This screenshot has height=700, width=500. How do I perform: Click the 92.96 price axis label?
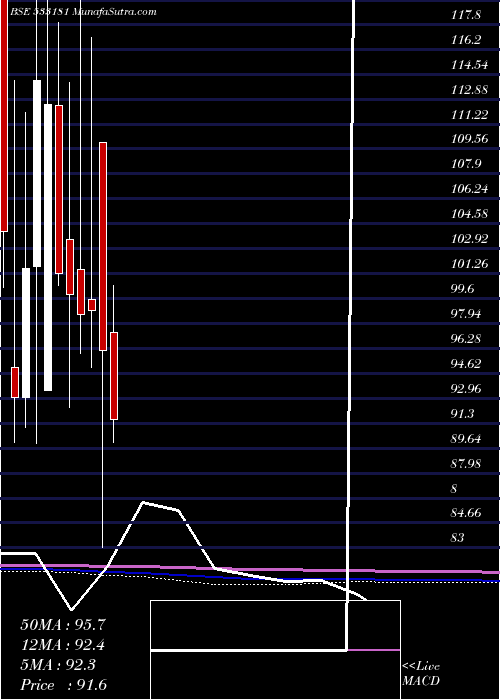[x=467, y=389]
